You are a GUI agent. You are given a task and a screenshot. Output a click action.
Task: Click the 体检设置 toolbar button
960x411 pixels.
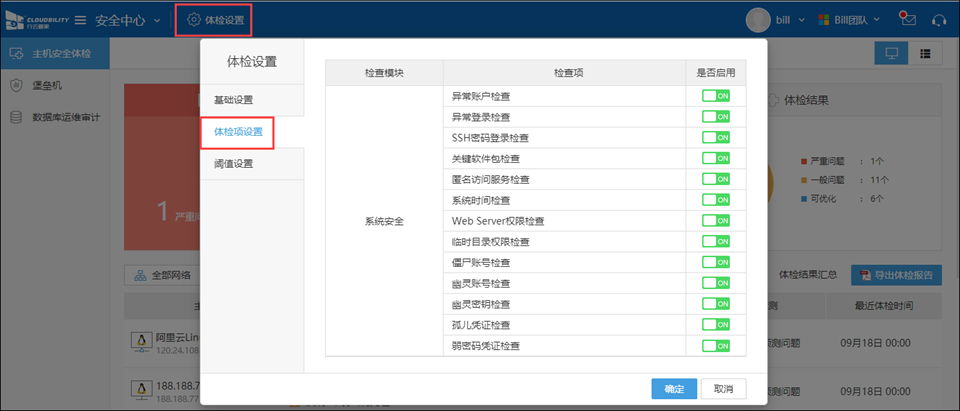pyautogui.click(x=215, y=20)
